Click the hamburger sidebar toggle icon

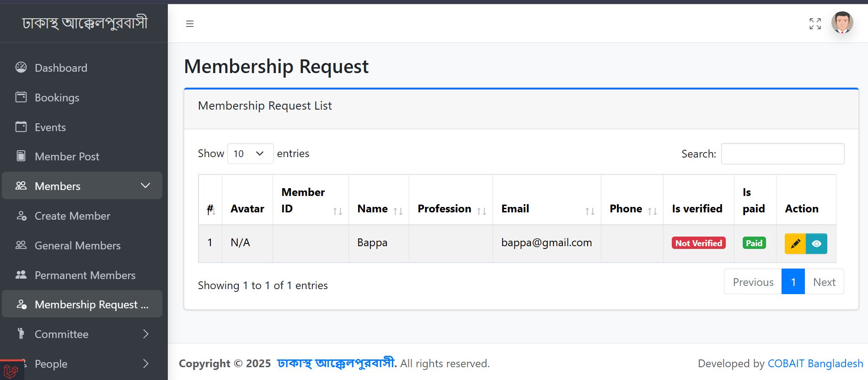click(x=190, y=24)
